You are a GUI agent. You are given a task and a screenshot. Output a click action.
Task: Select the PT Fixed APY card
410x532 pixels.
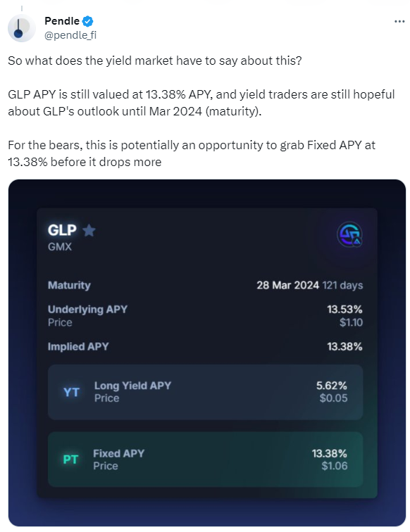[205, 460]
